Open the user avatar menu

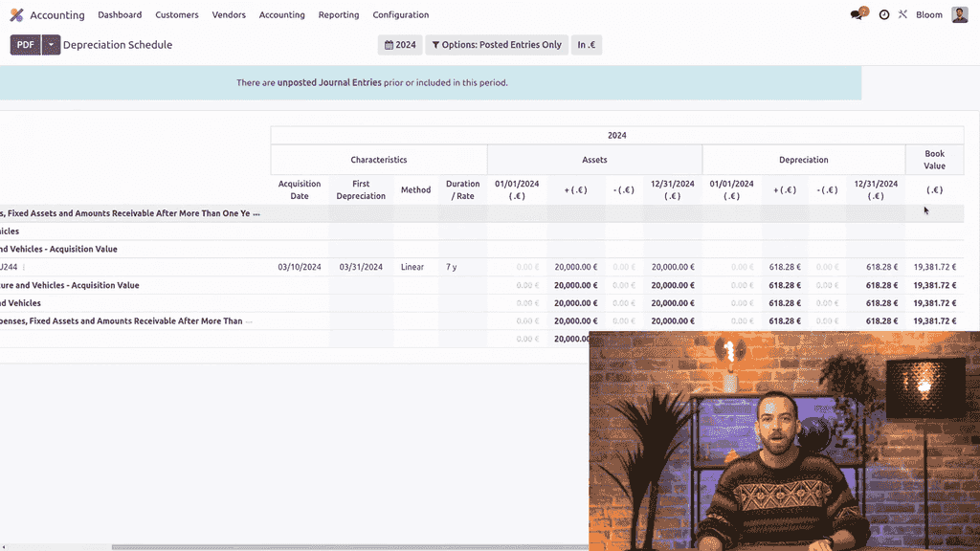click(959, 15)
